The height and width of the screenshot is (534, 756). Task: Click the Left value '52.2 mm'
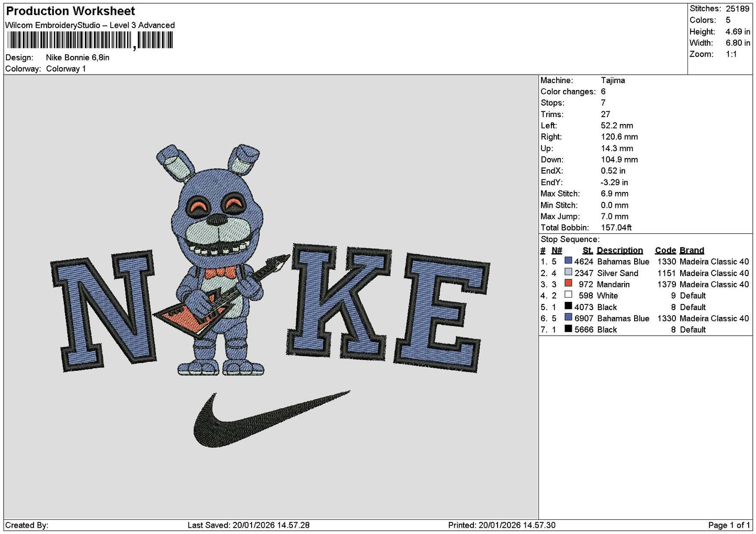[617, 126]
